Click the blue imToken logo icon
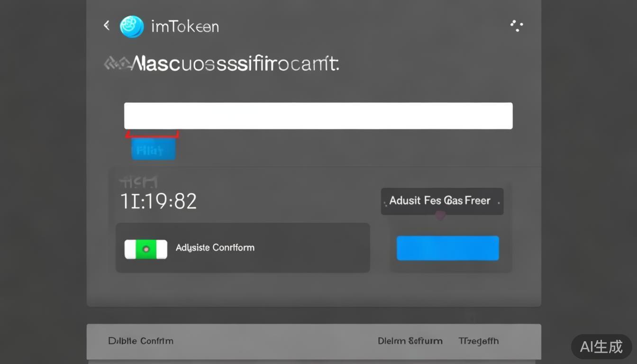The width and height of the screenshot is (637, 364). click(x=132, y=27)
